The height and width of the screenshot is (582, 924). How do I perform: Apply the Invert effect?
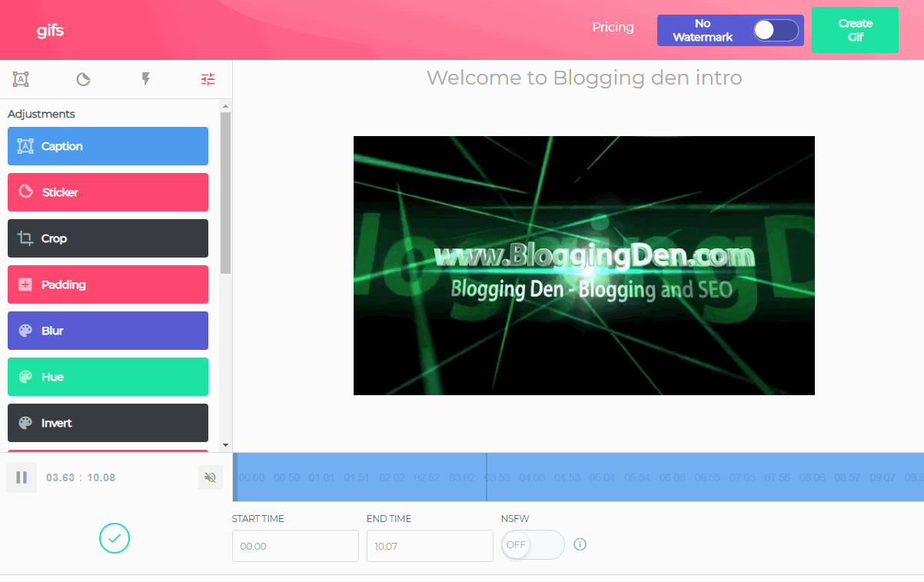[108, 423]
